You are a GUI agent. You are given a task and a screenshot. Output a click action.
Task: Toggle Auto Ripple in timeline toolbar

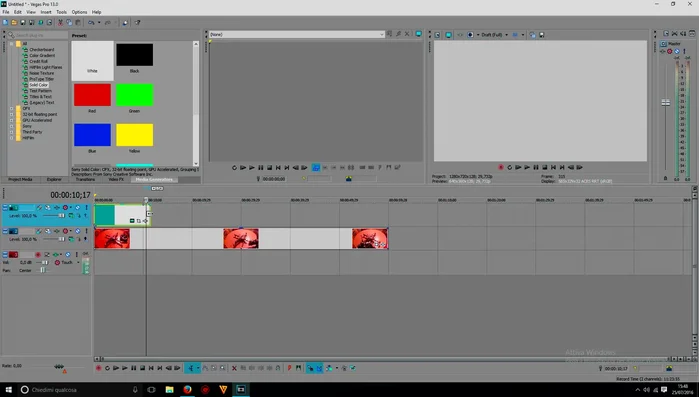(x=329, y=368)
